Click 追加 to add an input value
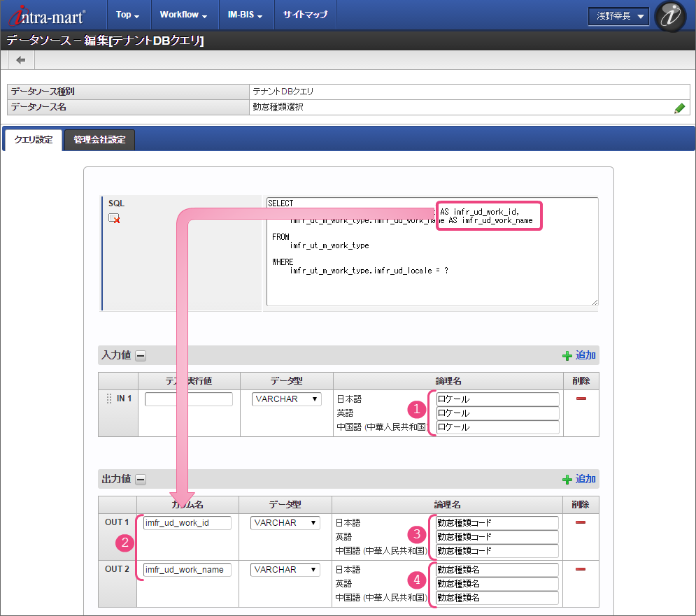696x616 pixels. (579, 355)
